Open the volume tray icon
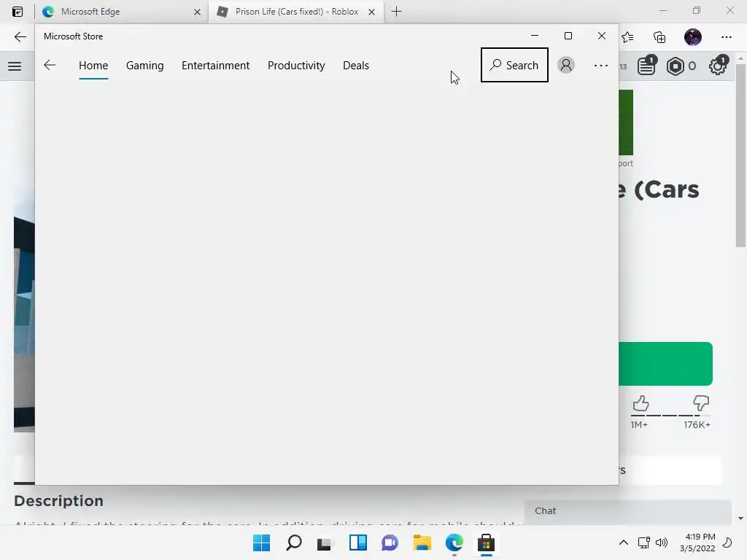 [661, 542]
